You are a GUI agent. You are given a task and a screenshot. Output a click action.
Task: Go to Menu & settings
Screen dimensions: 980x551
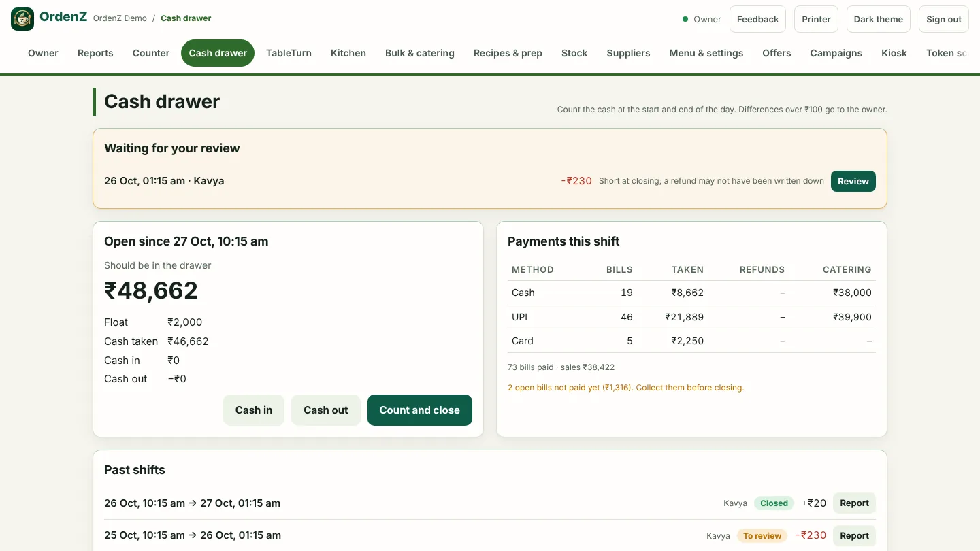pyautogui.click(x=706, y=53)
